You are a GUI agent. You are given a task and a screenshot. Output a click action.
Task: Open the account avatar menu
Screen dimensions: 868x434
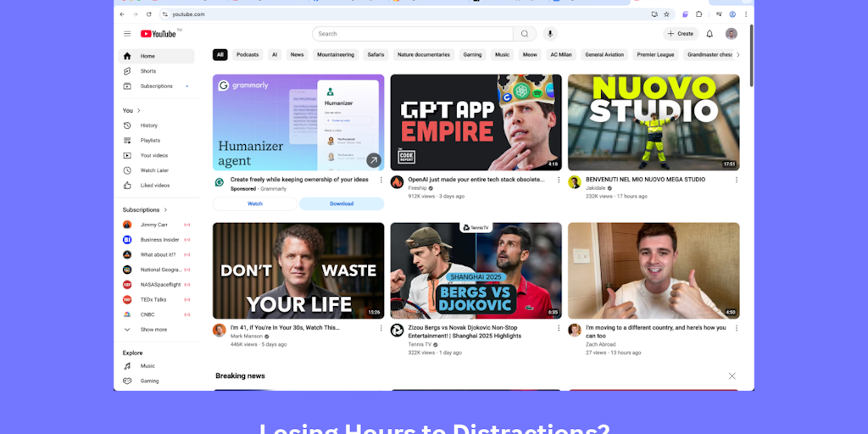[732, 34]
